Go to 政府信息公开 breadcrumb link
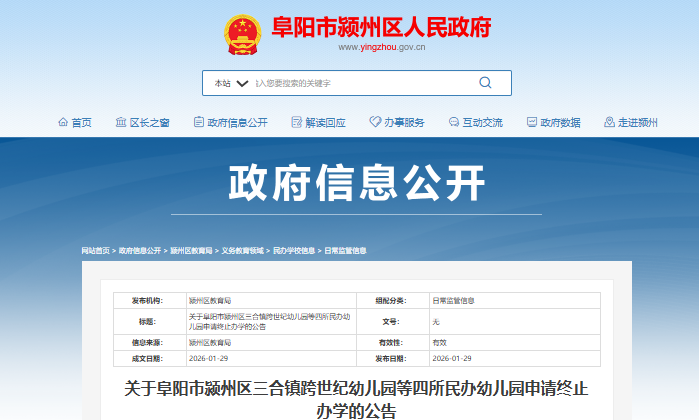Image resolution: width=699 pixels, height=420 pixels. [x=140, y=251]
